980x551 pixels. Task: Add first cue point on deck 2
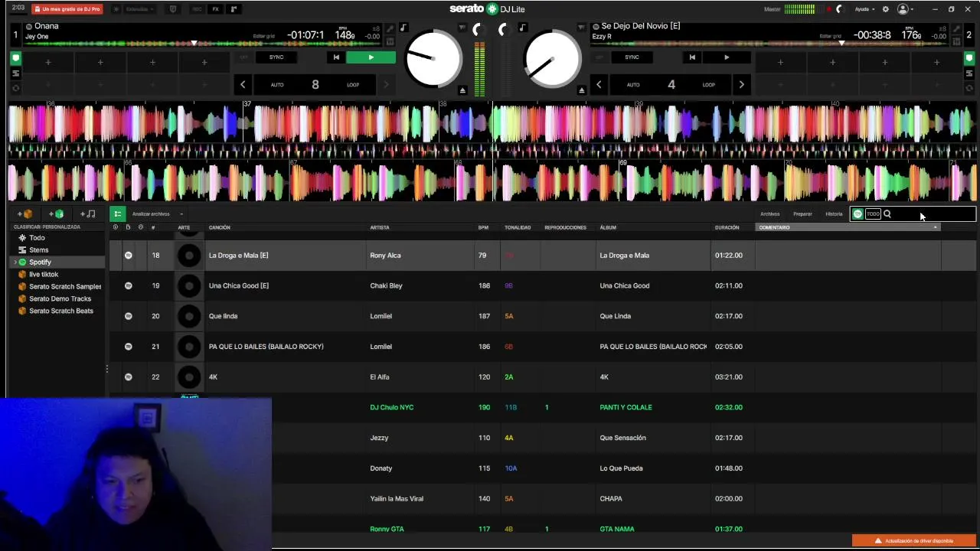780,62
